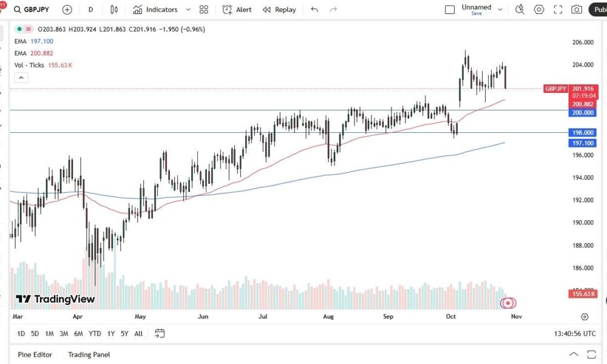Image resolution: width=607 pixels, height=364 pixels.
Task: Enter fullscreen mode
Action: [x=558, y=10]
